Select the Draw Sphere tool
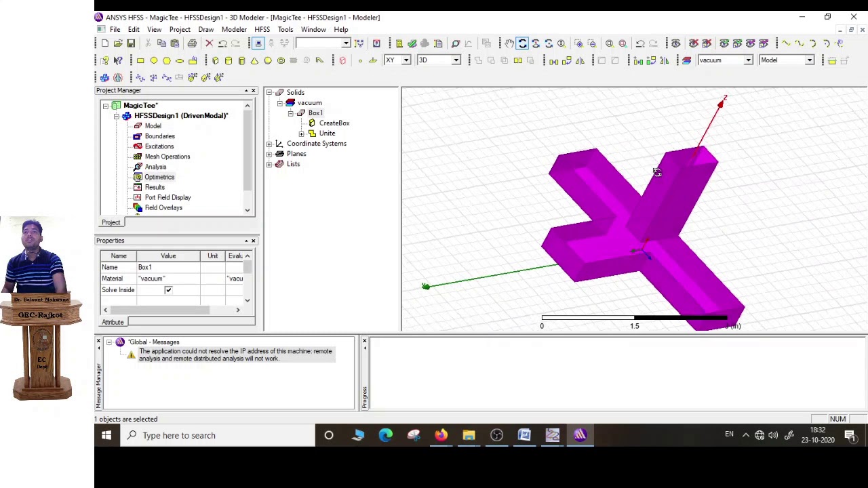The image size is (868, 488). [x=268, y=60]
